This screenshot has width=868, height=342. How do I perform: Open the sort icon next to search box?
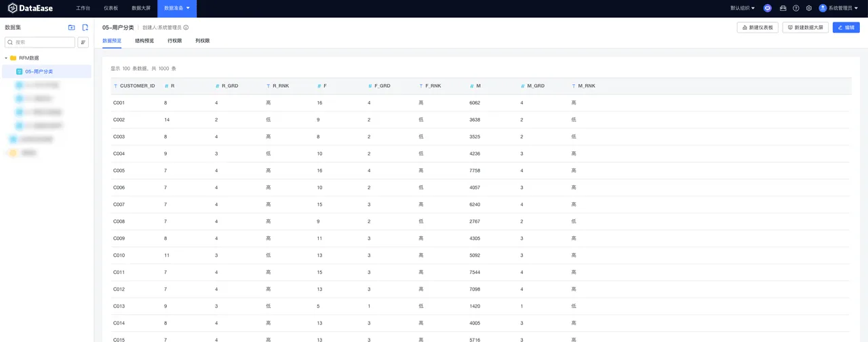(x=83, y=42)
